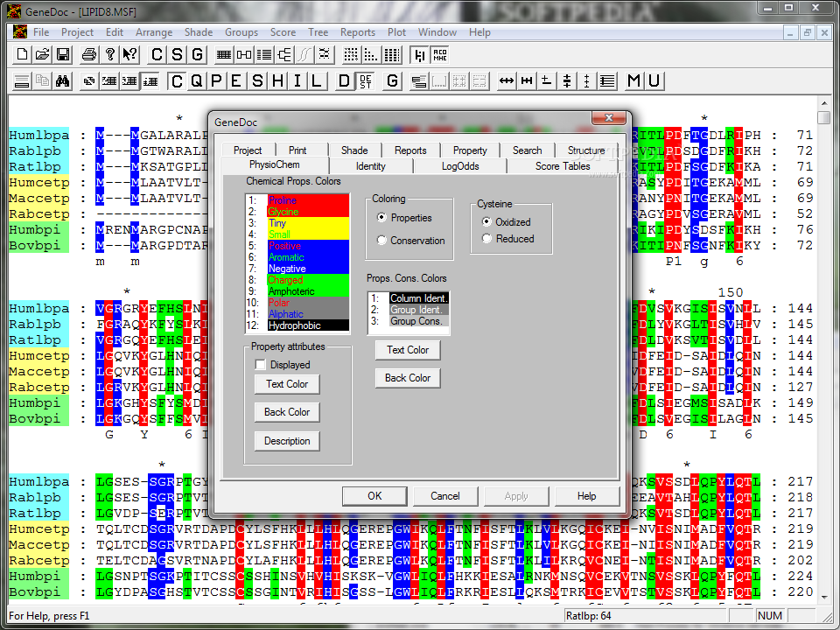Open the Score menu
The height and width of the screenshot is (630, 840).
pyautogui.click(x=283, y=32)
